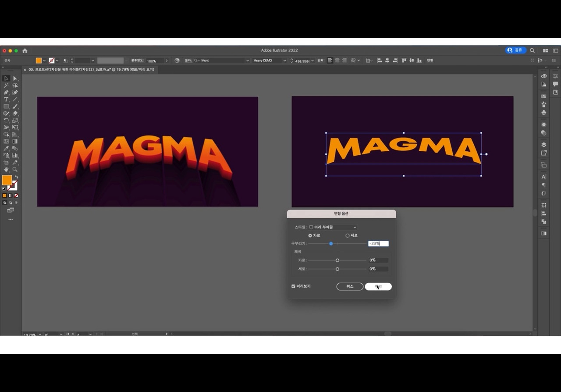Go to Illustrator Home screen
Screen dimensions: 561x392
(25, 51)
